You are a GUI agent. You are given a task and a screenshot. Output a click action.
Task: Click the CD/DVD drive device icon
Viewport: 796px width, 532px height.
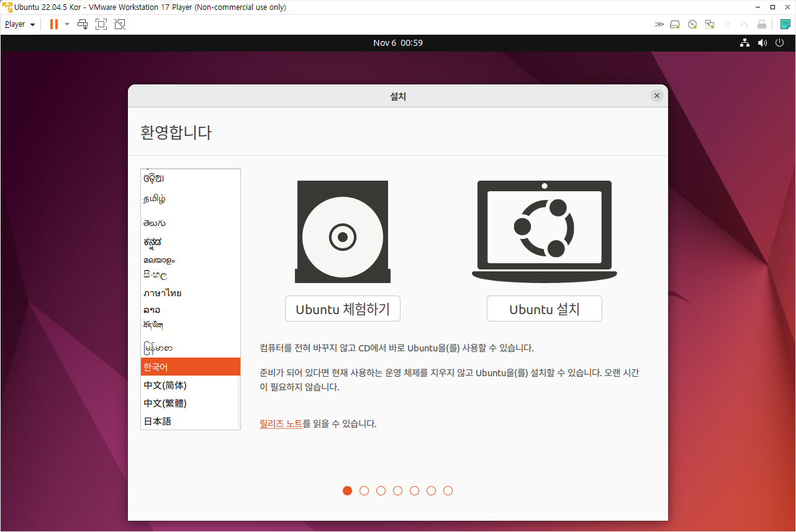[x=692, y=24]
